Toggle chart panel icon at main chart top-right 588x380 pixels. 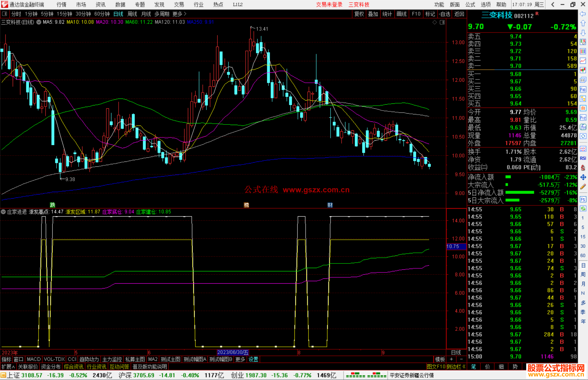pos(442,22)
